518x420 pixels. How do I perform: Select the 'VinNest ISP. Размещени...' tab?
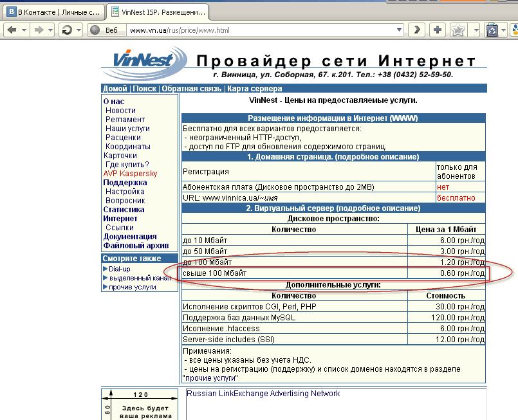158,12
